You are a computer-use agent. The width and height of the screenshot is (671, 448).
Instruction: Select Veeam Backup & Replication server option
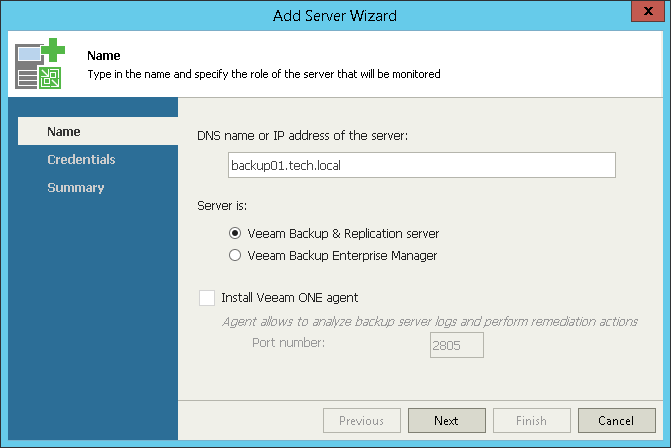235,233
